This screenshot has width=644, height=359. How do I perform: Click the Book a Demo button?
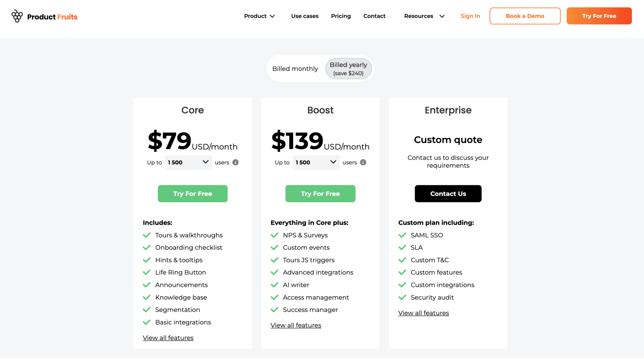(525, 16)
